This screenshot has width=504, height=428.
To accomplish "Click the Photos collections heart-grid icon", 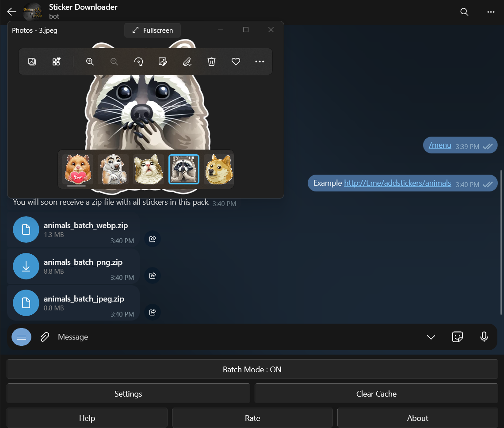I will pyautogui.click(x=56, y=61).
